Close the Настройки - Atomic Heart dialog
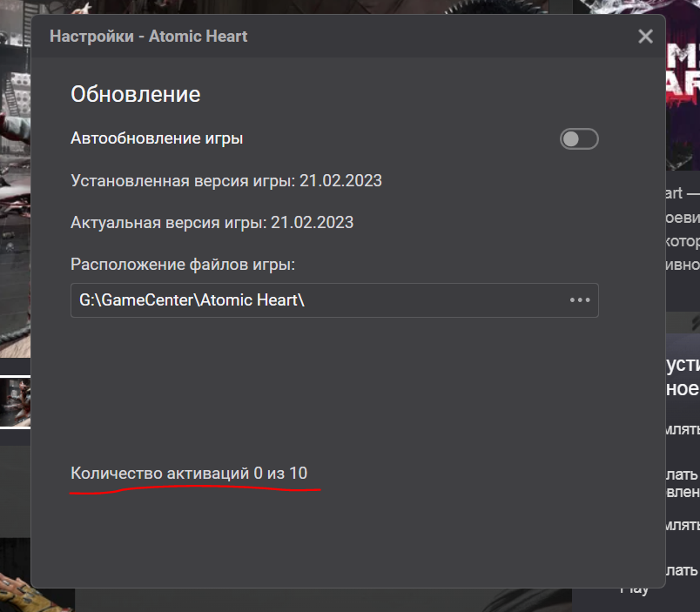700x612 pixels. 645,37
